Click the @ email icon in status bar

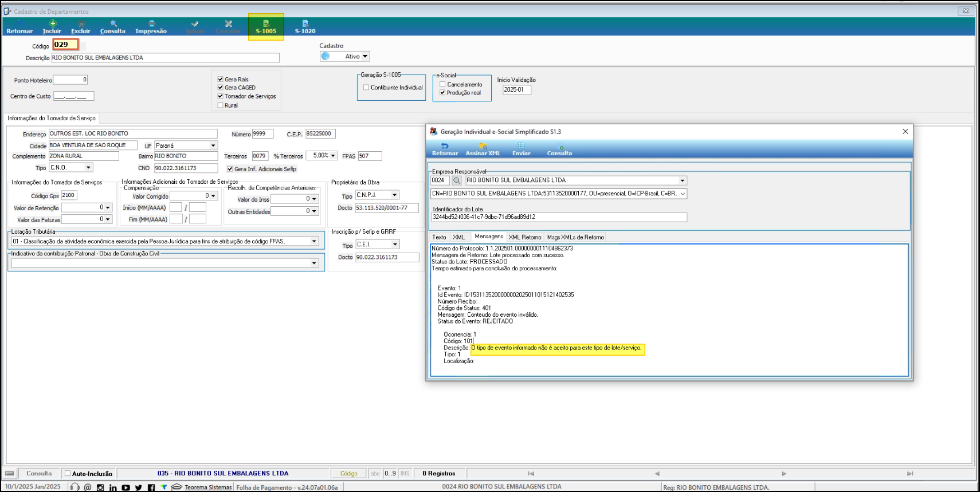point(88,487)
